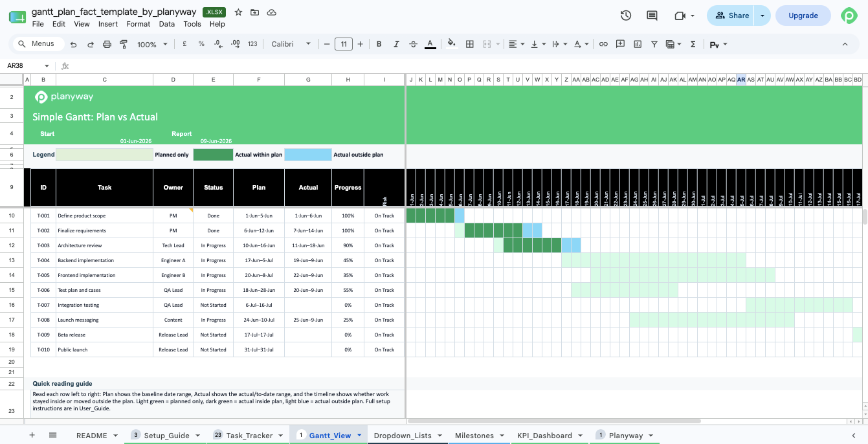Open cell borders options

[x=470, y=44]
